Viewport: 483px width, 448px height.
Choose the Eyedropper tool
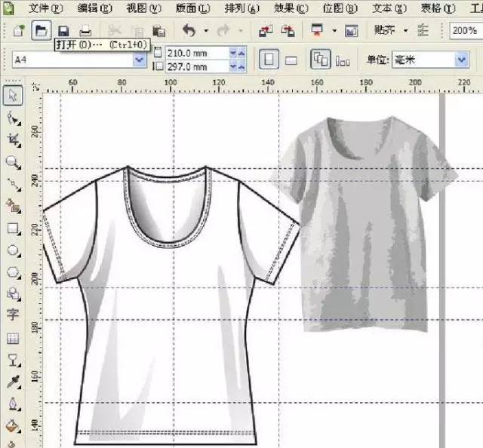pyautogui.click(x=13, y=382)
